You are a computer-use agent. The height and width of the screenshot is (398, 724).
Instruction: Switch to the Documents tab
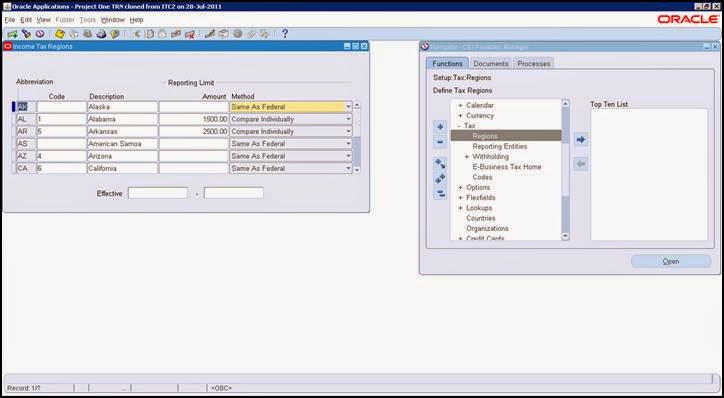tap(491, 64)
